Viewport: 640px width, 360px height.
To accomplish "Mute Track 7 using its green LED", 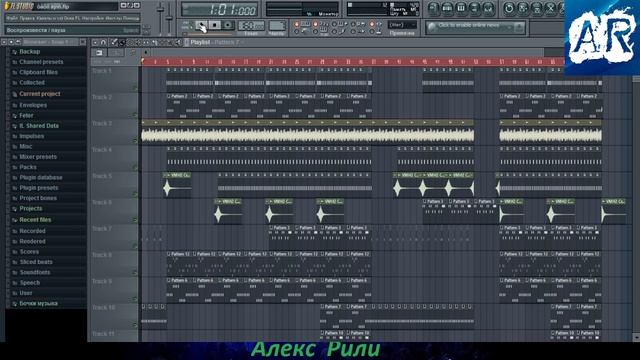I will click(x=135, y=246).
